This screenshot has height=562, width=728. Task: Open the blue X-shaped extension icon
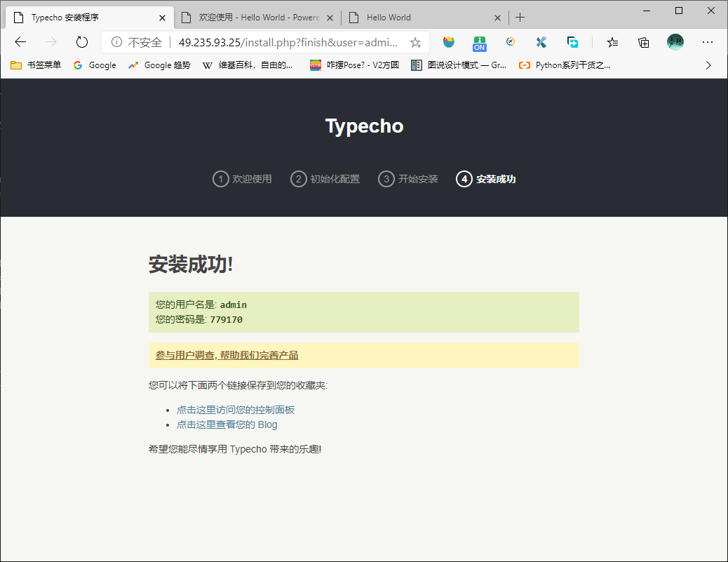pos(541,42)
